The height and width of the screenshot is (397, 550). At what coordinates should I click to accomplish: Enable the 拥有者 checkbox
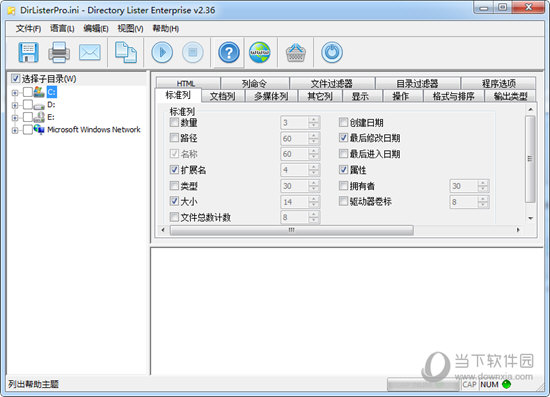tap(343, 185)
